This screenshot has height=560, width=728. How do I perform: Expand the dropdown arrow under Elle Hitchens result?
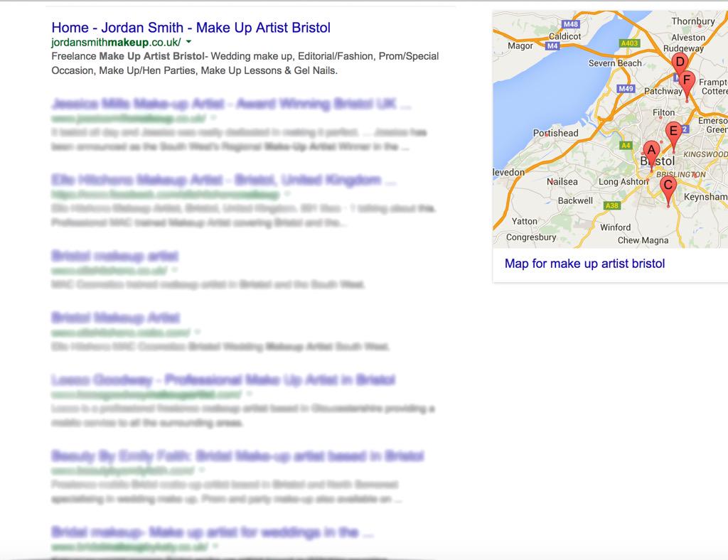[x=287, y=193]
